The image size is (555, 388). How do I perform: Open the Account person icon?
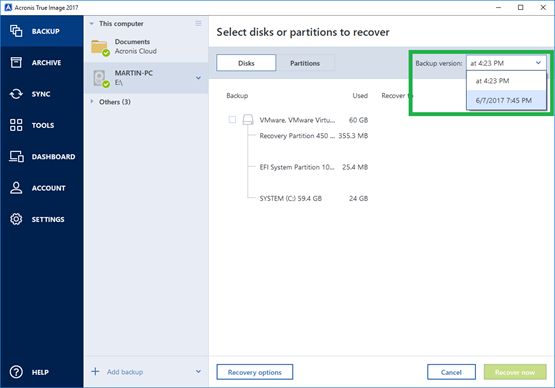tap(16, 188)
